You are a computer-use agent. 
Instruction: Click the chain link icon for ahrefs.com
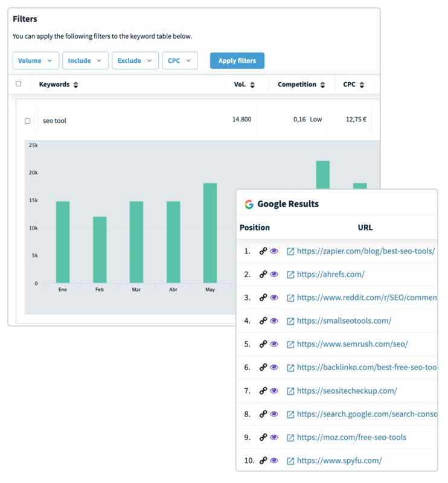[x=263, y=274]
